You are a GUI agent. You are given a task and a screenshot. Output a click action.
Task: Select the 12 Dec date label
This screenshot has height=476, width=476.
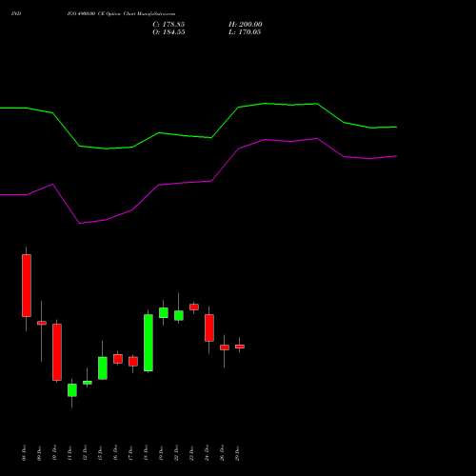pos(86,453)
